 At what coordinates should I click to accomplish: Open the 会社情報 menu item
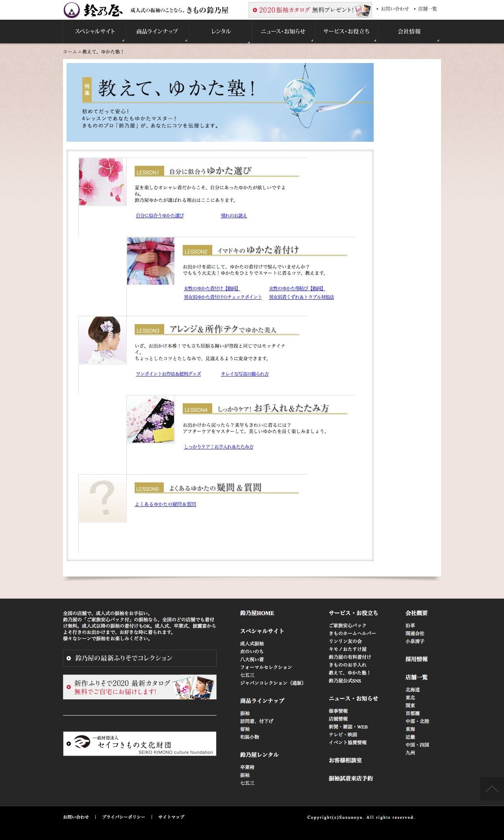(409, 32)
